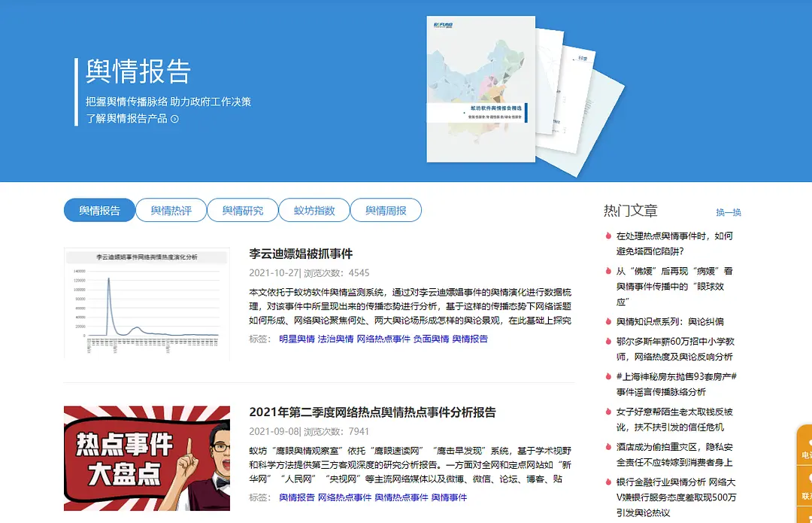The height and width of the screenshot is (523, 812).
Task: Open 2021年第二季度网络热点舆情热点事件分析报告 article
Action: tap(372, 412)
